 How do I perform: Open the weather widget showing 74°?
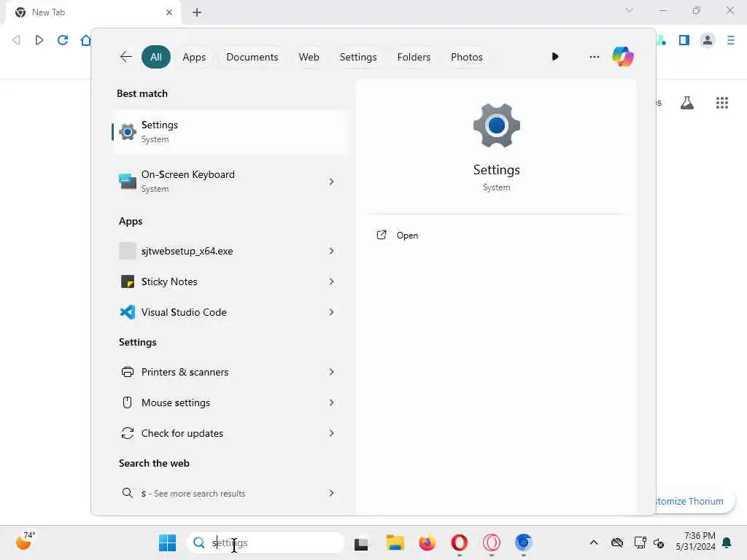(26, 541)
